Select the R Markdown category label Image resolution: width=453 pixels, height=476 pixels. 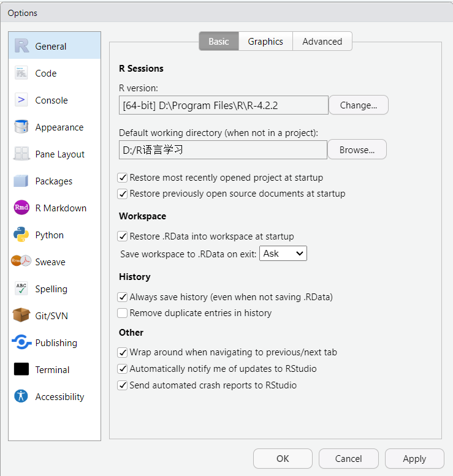pos(61,208)
